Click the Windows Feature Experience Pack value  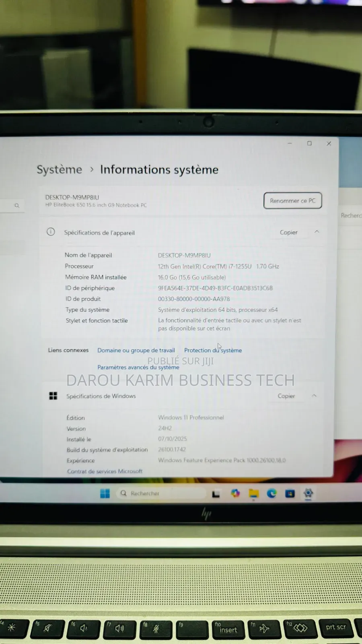pyautogui.click(x=222, y=460)
